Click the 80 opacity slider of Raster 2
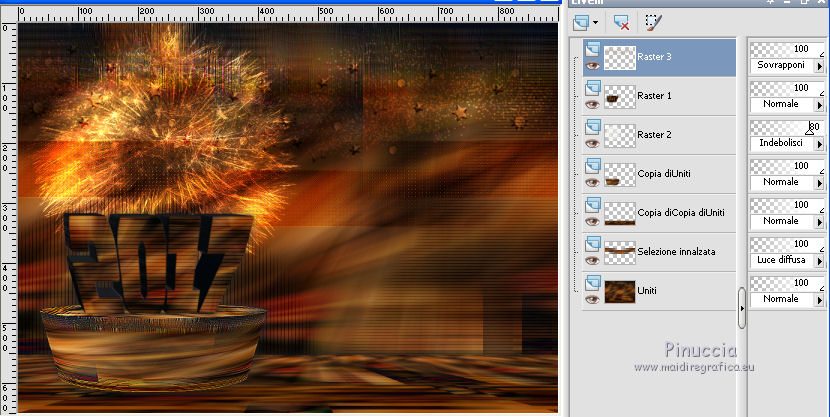 787,127
